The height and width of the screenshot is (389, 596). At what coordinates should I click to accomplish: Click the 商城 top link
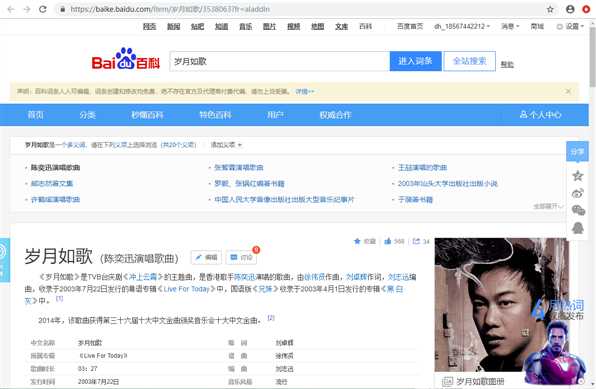tap(537, 26)
